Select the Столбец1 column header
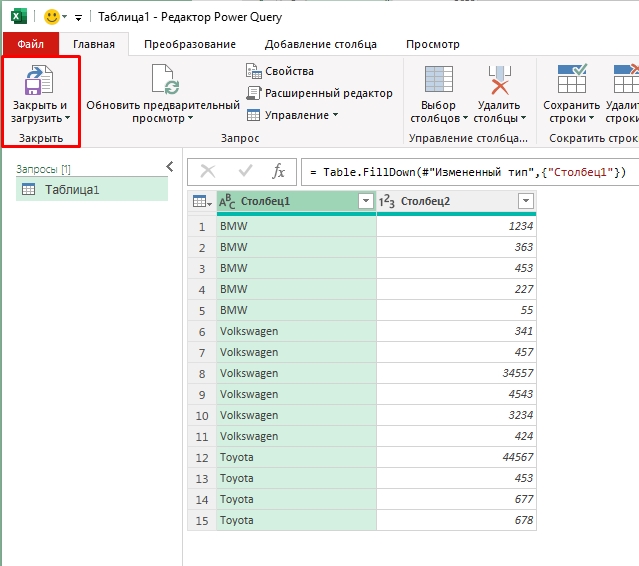 (296, 201)
